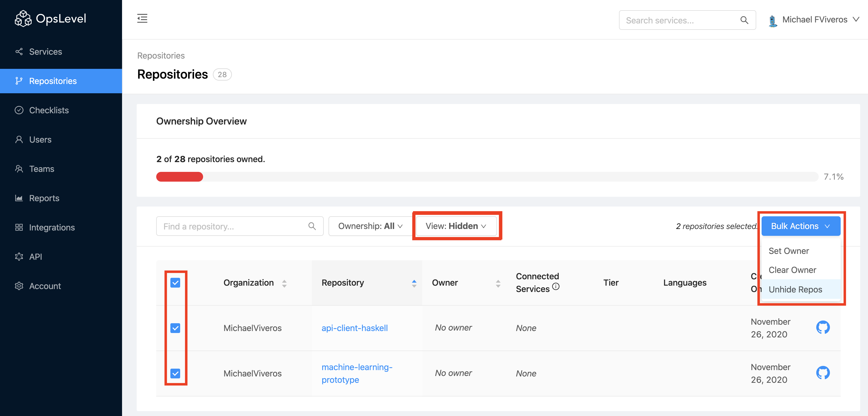Open GitHub icon for machine-learning-prototype row
The image size is (868, 416).
tap(823, 373)
